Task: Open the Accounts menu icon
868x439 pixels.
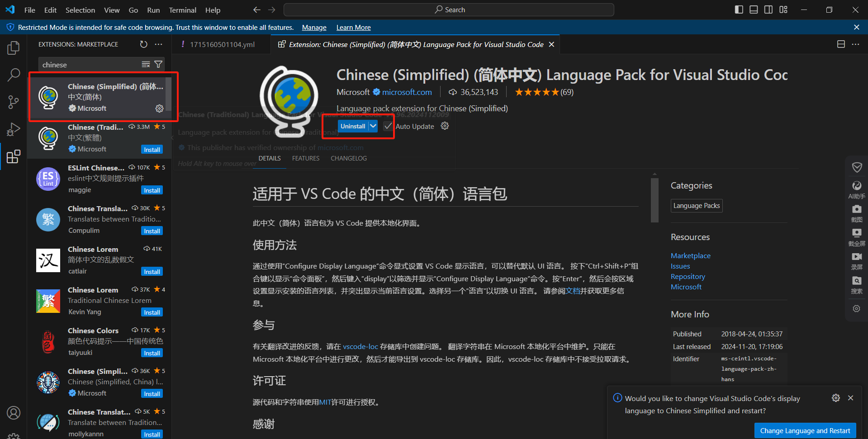Action: click(x=14, y=413)
